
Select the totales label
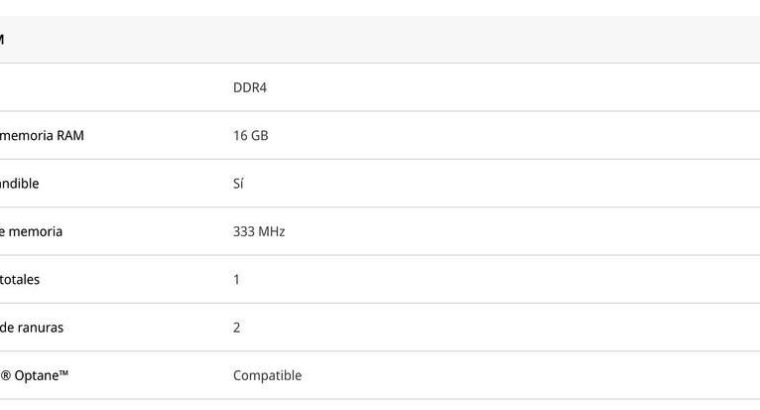[x=20, y=279]
